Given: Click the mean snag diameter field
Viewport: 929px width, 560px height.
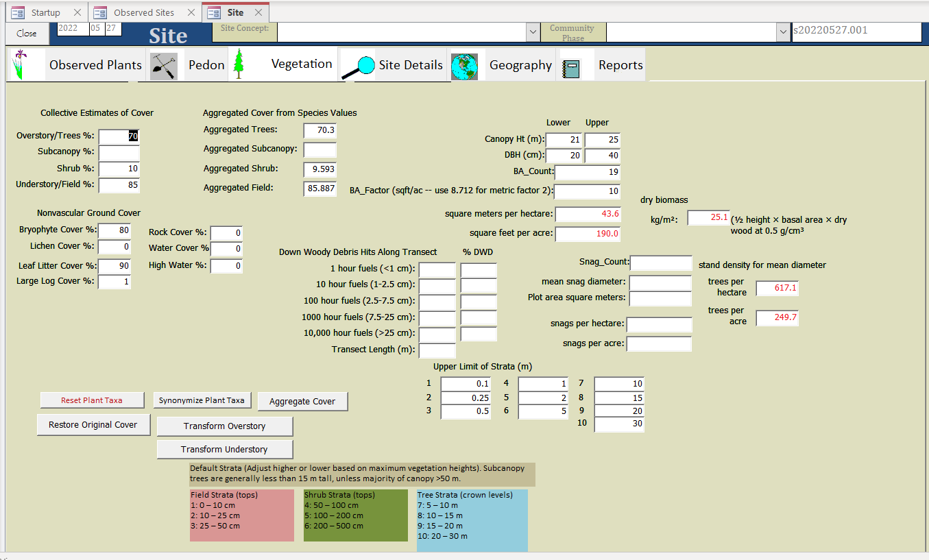Looking at the screenshot, I should coord(661,282).
